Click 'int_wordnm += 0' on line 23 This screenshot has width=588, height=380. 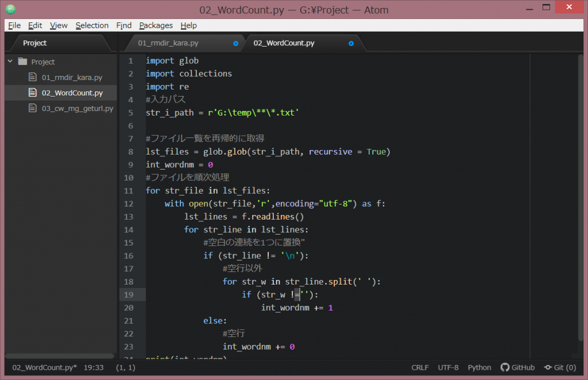[x=259, y=347]
